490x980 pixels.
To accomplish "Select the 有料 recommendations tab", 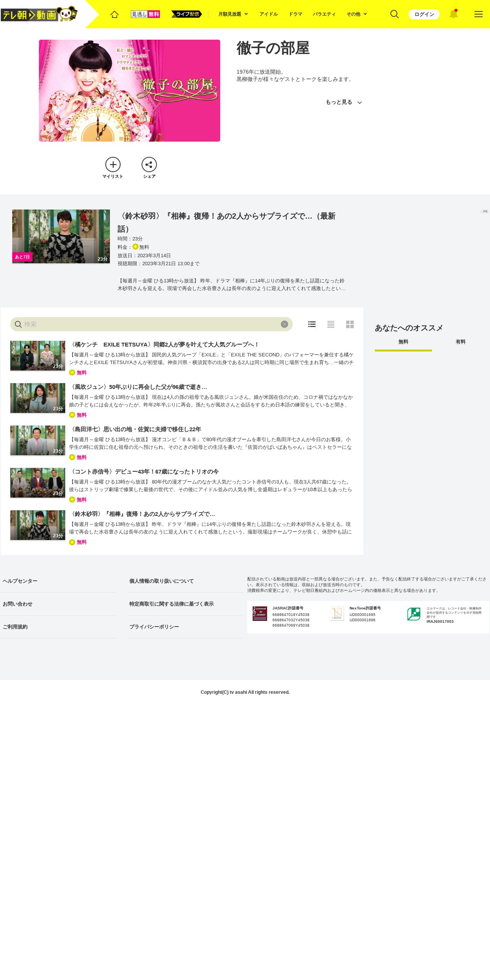I will pyautogui.click(x=461, y=342).
